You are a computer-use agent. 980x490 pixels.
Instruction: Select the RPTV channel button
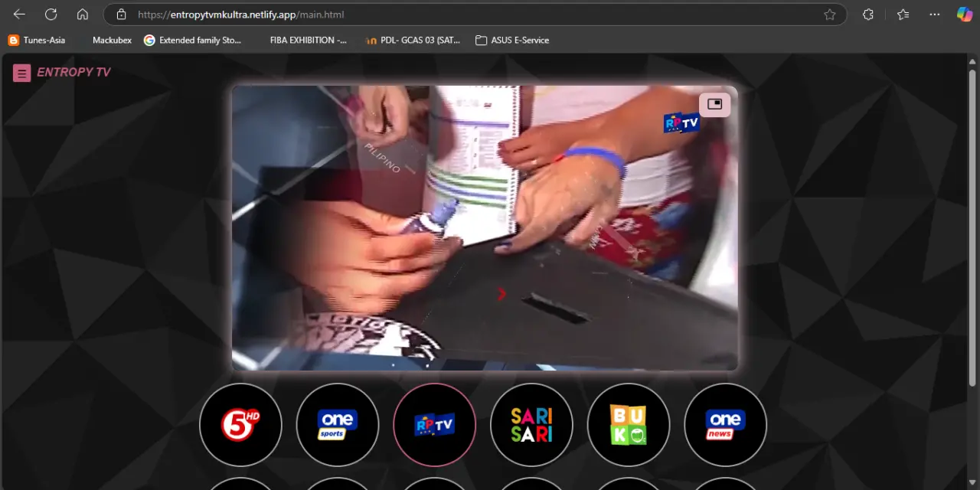434,424
